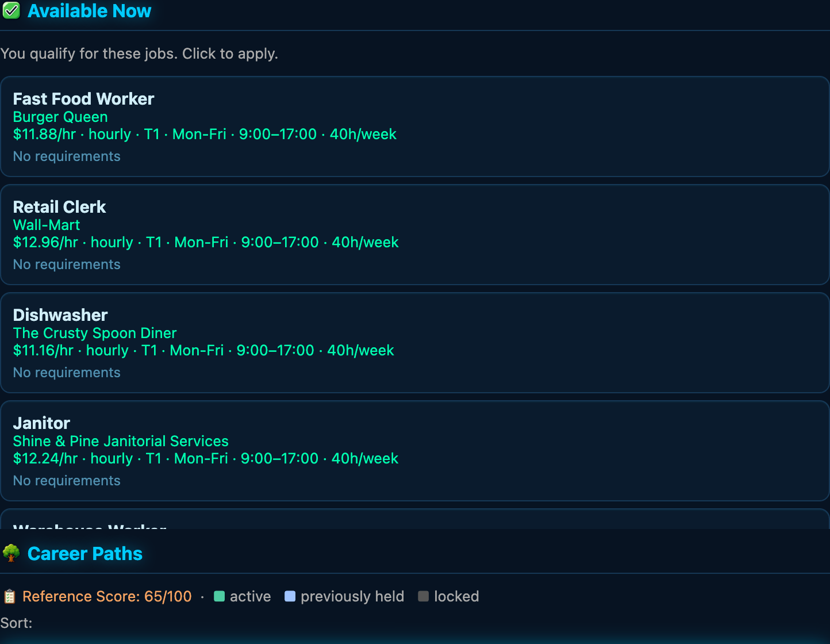Apply to the Retail Clerk job card
Image resolution: width=830 pixels, height=644 pixels.
[x=415, y=235]
